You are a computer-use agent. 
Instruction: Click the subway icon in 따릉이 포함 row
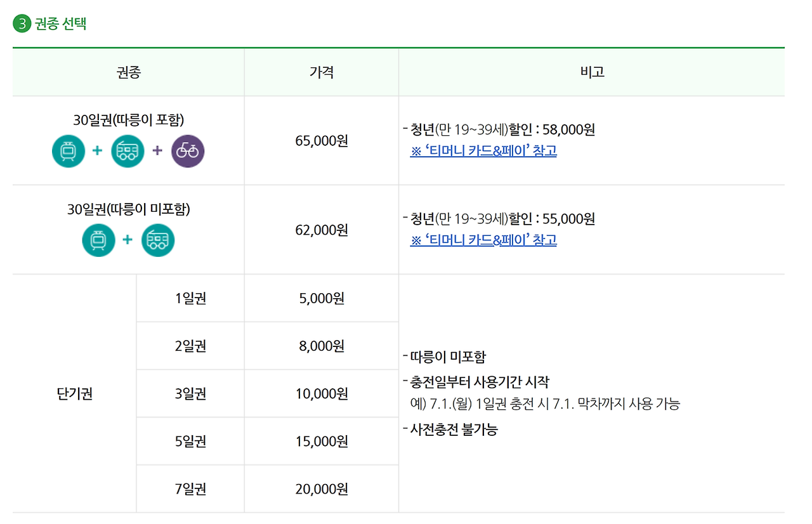pos(69,151)
